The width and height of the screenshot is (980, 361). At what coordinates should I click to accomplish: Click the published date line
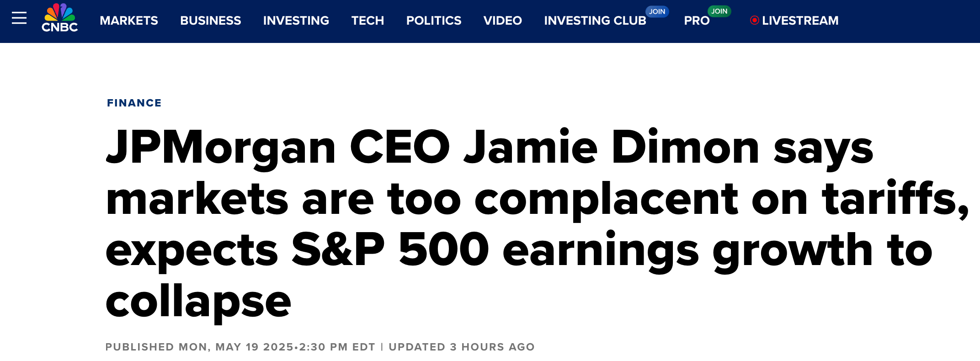pyautogui.click(x=240, y=347)
